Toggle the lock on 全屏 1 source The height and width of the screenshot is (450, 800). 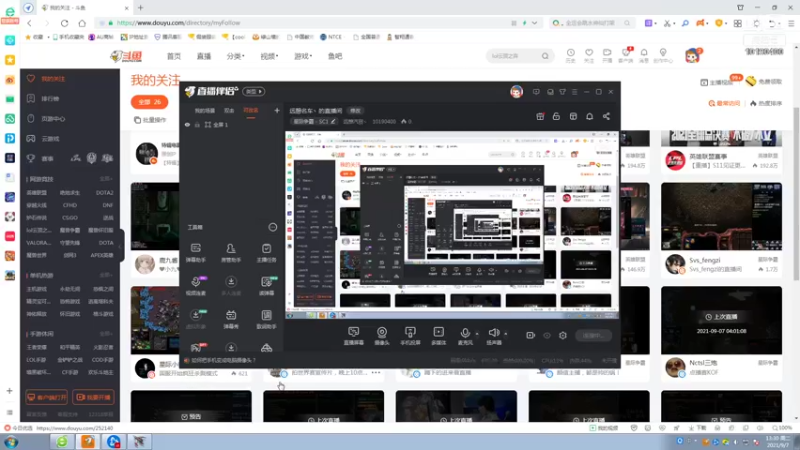pos(197,124)
